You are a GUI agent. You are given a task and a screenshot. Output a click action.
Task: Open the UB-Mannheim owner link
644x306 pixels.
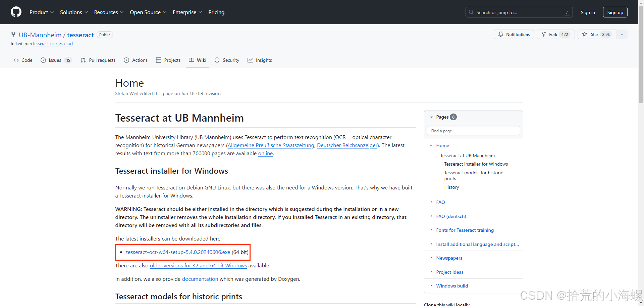(x=40, y=35)
